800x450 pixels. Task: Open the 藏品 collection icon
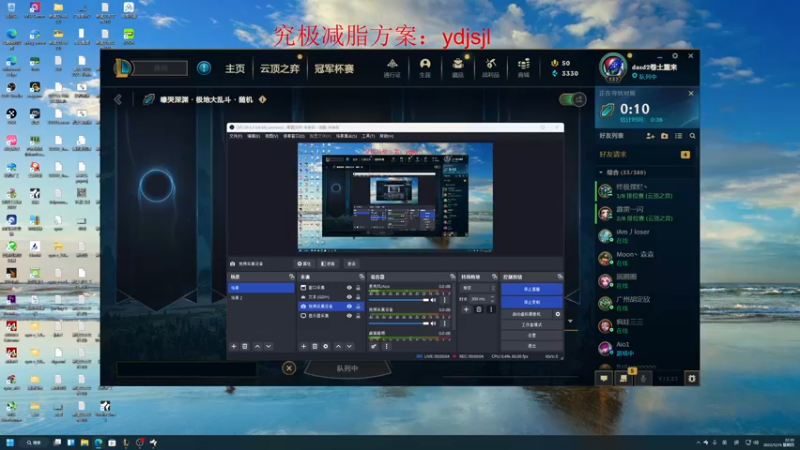(458, 68)
